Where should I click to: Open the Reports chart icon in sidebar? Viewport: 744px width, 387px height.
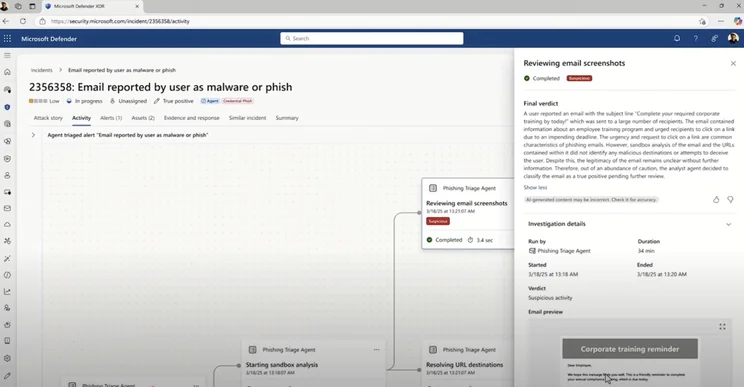tap(7, 292)
